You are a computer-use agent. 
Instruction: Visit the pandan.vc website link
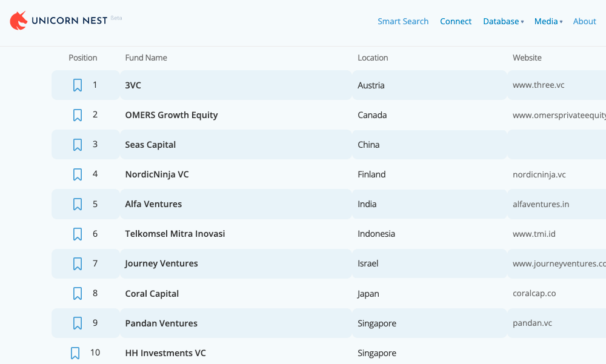click(532, 323)
